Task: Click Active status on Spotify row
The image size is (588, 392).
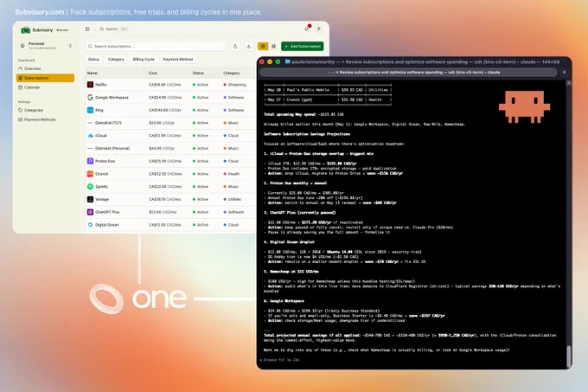Action: tap(201, 187)
